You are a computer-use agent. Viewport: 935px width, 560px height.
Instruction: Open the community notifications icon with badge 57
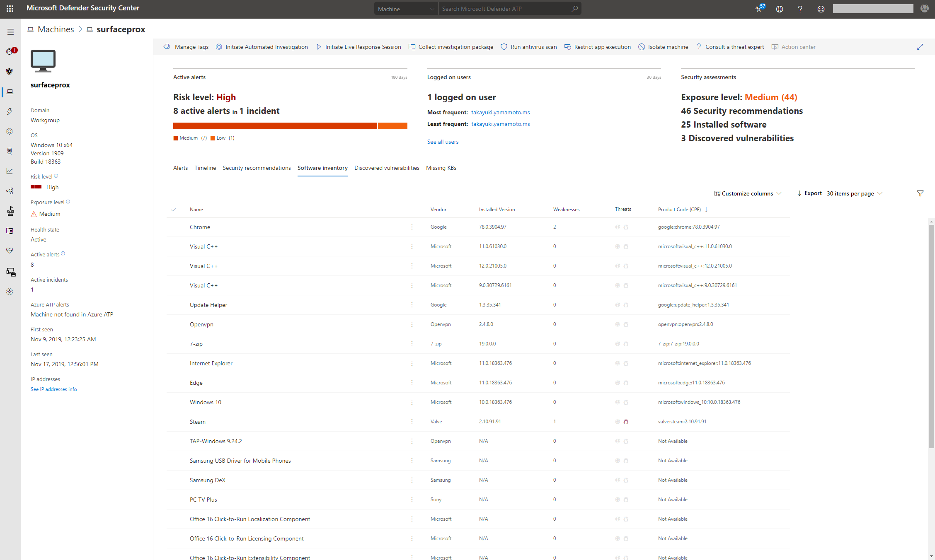pyautogui.click(x=759, y=9)
